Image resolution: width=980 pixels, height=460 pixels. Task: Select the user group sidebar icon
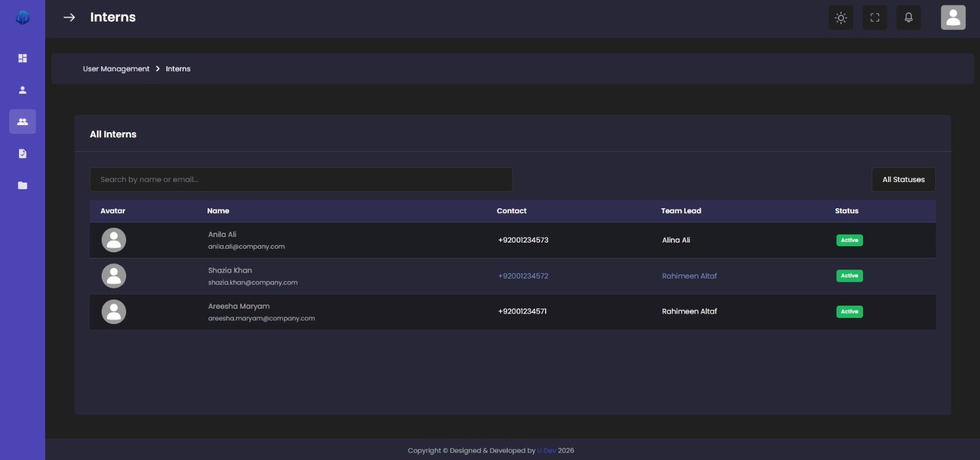(x=23, y=122)
